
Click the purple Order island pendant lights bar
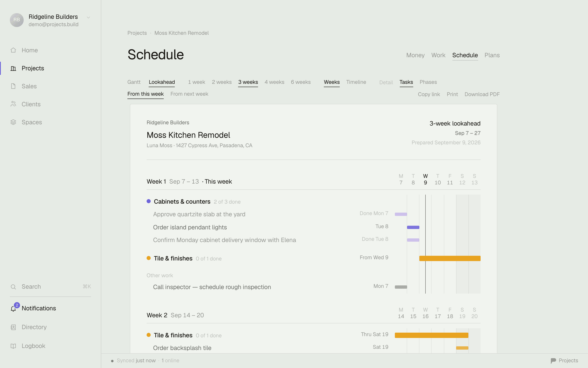click(413, 227)
